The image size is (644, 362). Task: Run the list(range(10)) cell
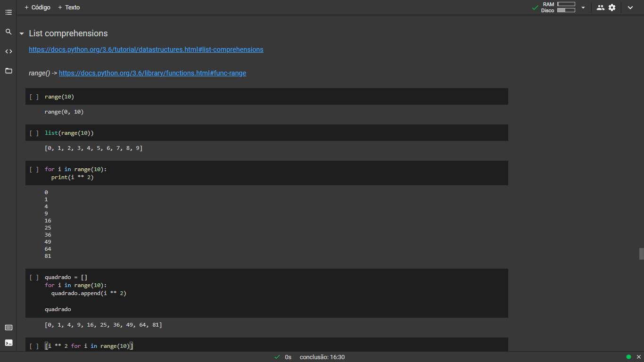(34, 133)
